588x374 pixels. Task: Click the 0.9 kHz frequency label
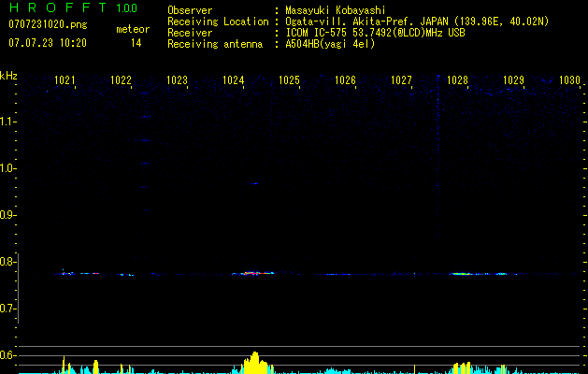tap(7, 215)
